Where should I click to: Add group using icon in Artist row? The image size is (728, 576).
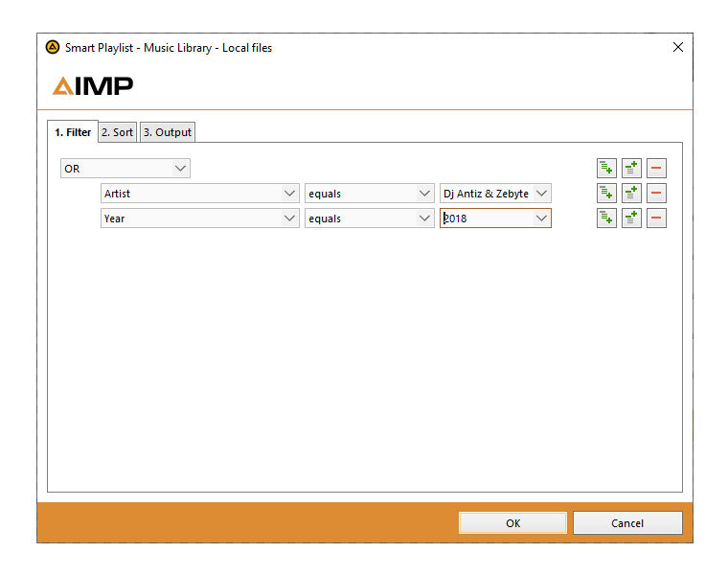tap(631, 194)
